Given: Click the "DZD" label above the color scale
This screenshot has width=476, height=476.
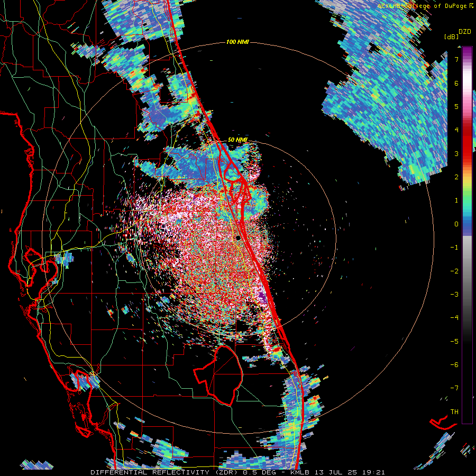Looking at the screenshot, I should click(x=465, y=32).
